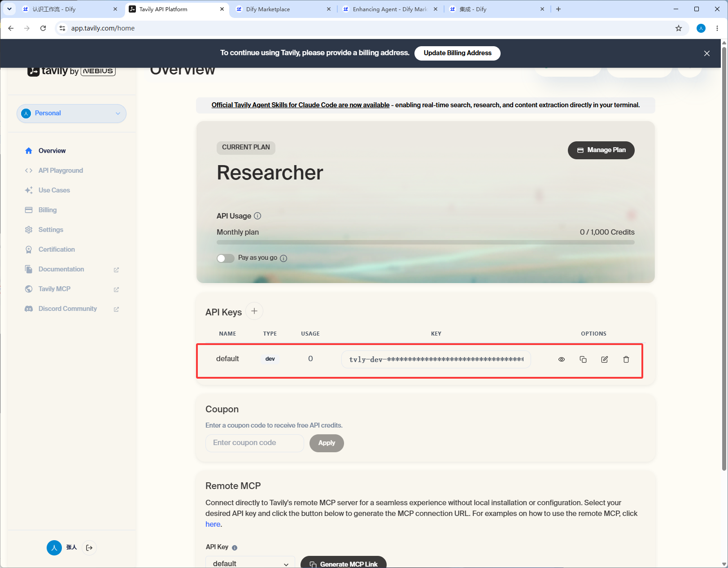
Task: Click the address bar URL
Action: point(103,28)
